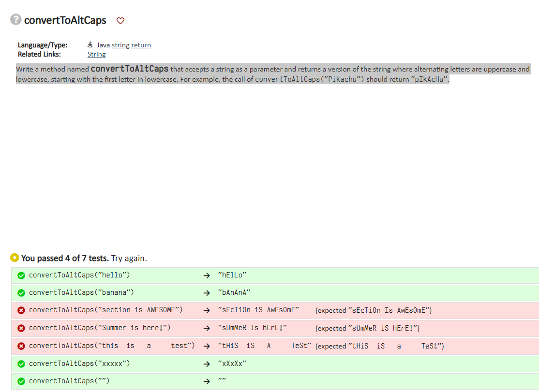This screenshot has height=392, width=539.
Task: Click the arrow icon in the empty string test row
Action: tap(207, 381)
